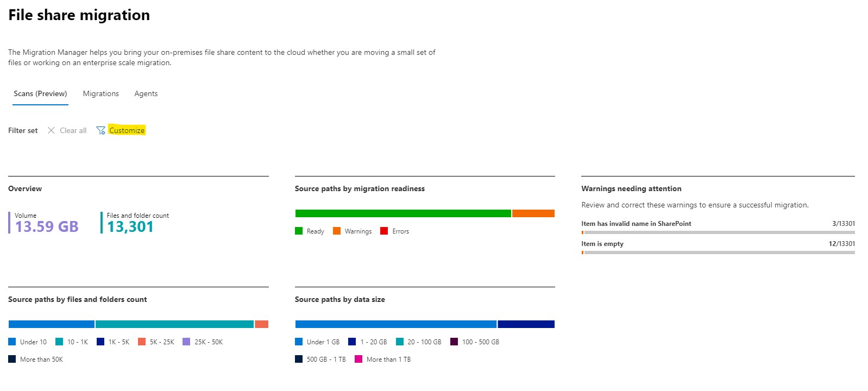This screenshot has width=868, height=391.
Task: Select the orange Warnings legend marker
Action: tap(336, 231)
